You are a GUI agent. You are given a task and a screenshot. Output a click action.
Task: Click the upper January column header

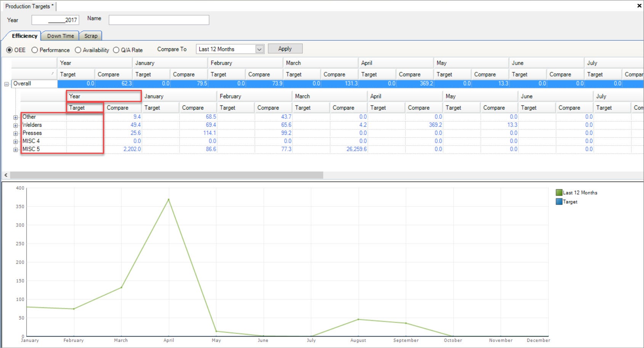pyautogui.click(x=170, y=63)
